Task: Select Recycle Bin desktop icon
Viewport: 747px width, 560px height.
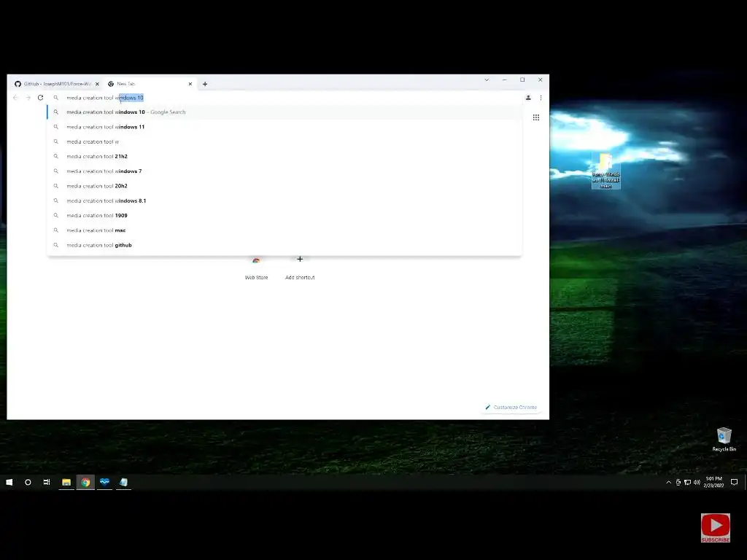Action: click(724, 440)
